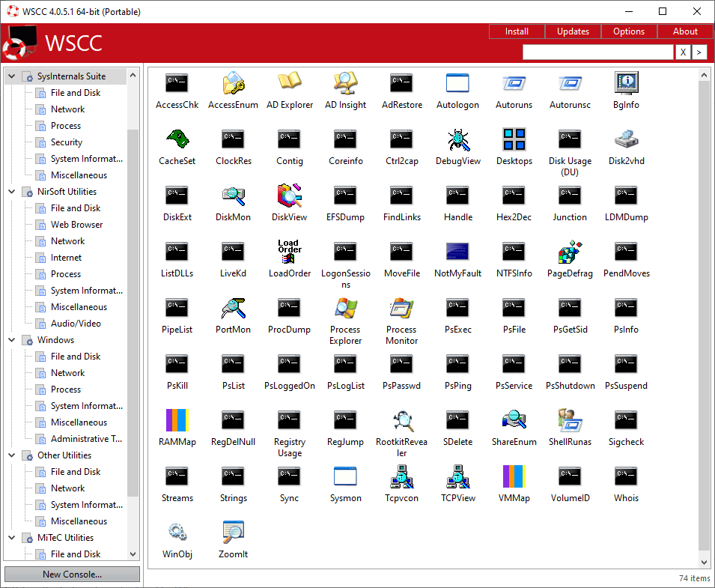This screenshot has height=588, width=715.
Task: Launch the PortMon icon
Action: click(233, 308)
